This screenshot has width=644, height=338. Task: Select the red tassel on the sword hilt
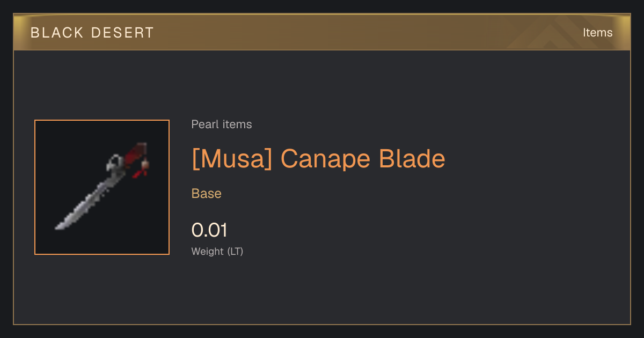tap(142, 173)
